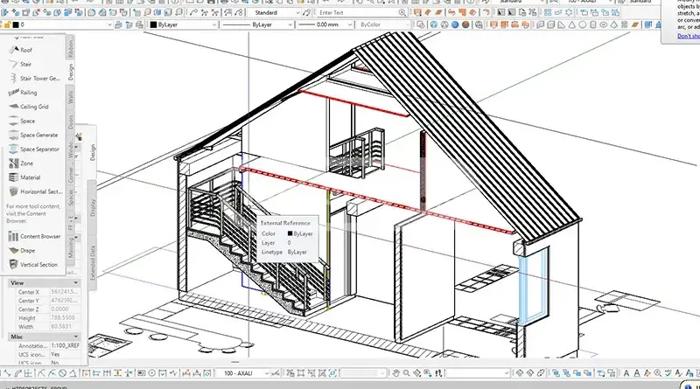The height and width of the screenshot is (389, 700).
Task: Open the linetype ByLayer dropdown
Action: [290, 25]
